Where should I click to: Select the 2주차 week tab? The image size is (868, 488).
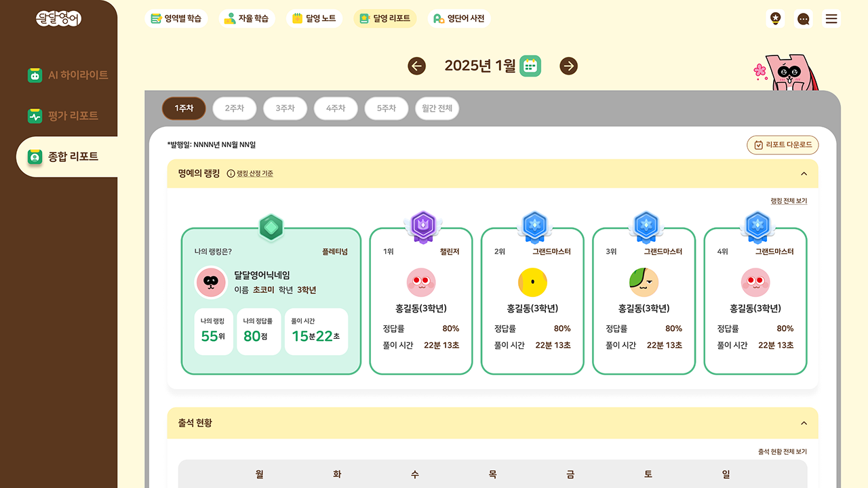pos(235,108)
